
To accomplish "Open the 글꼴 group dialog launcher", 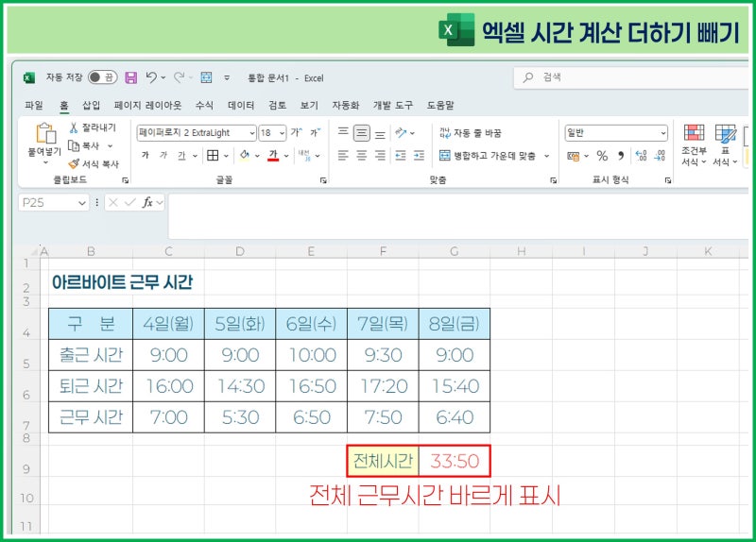I will pos(323,180).
